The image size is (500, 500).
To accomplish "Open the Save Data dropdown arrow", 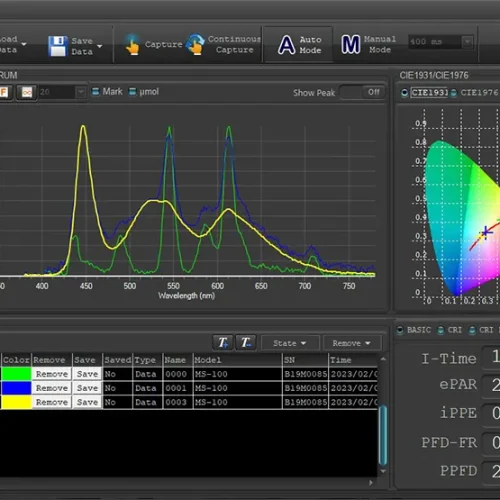I will pyautogui.click(x=100, y=46).
